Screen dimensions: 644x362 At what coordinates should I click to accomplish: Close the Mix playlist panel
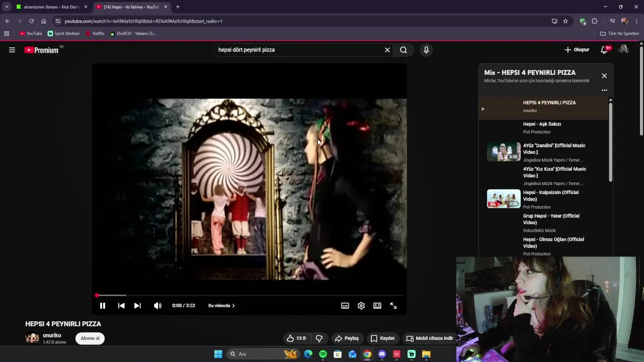point(604,76)
